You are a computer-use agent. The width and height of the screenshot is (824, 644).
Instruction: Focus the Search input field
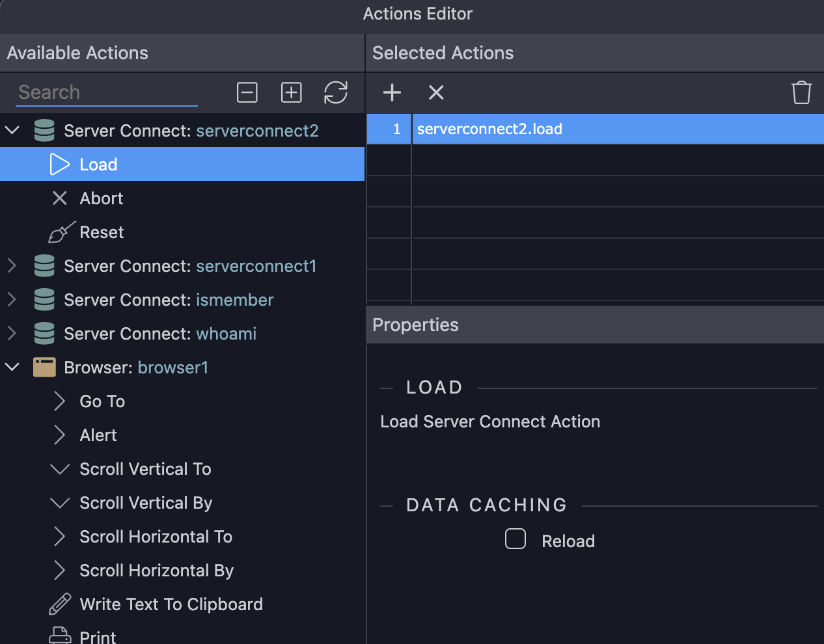(x=107, y=92)
